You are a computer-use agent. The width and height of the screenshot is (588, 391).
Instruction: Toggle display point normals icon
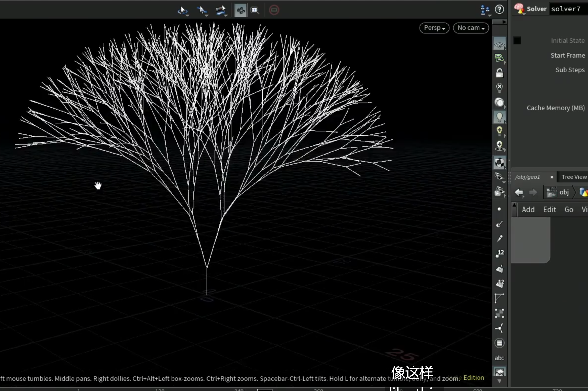(x=499, y=224)
